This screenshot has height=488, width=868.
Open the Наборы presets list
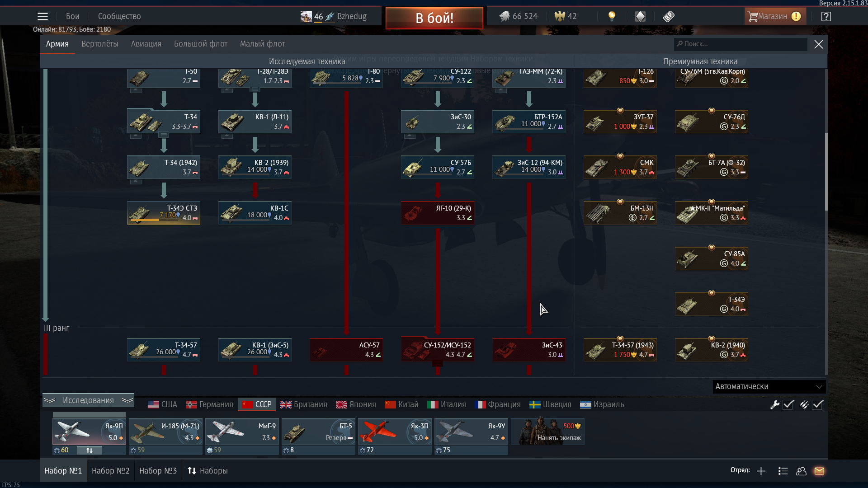click(x=208, y=471)
